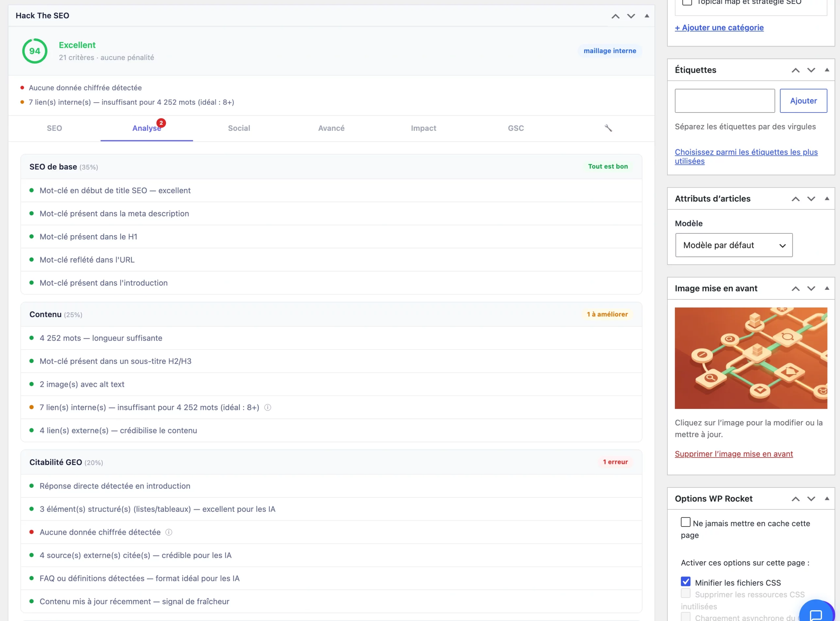The height and width of the screenshot is (621, 840).
Task: Click 'FAQ ou définitions détectées' row
Action: tap(331, 578)
